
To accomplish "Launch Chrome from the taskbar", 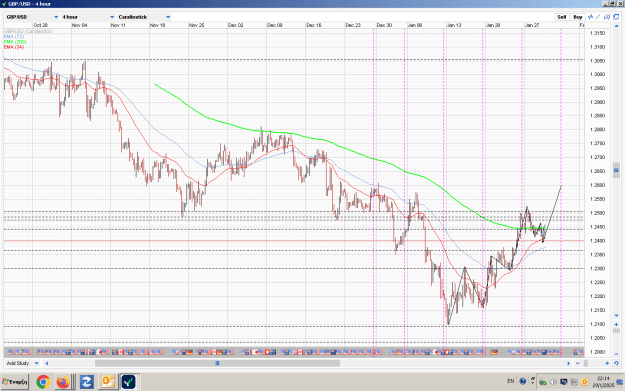I will 43,382.
